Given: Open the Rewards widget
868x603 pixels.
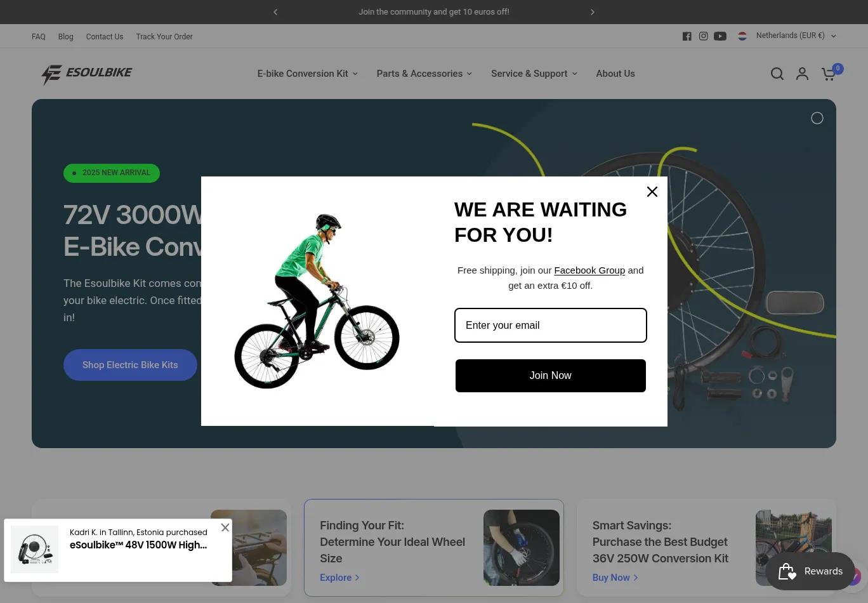Looking at the screenshot, I should 810,571.
